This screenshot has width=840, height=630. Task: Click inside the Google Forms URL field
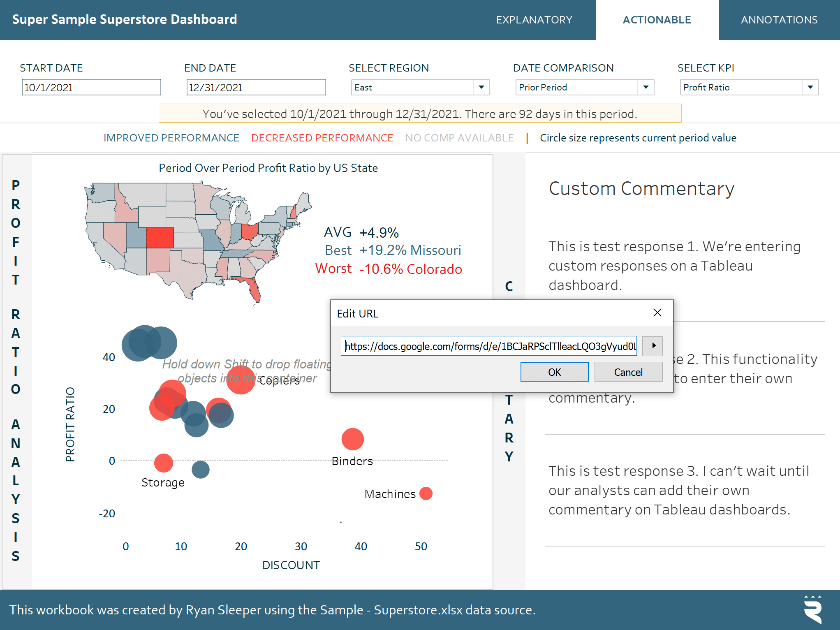(x=488, y=346)
